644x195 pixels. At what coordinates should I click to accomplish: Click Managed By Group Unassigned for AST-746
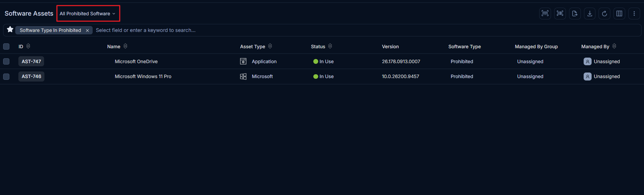point(530,76)
